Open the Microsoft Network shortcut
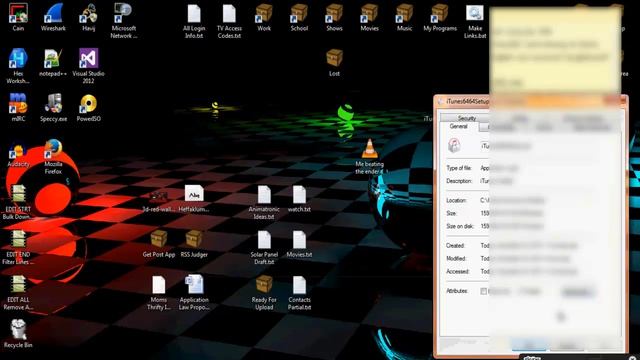640x360 pixels. coord(123,20)
